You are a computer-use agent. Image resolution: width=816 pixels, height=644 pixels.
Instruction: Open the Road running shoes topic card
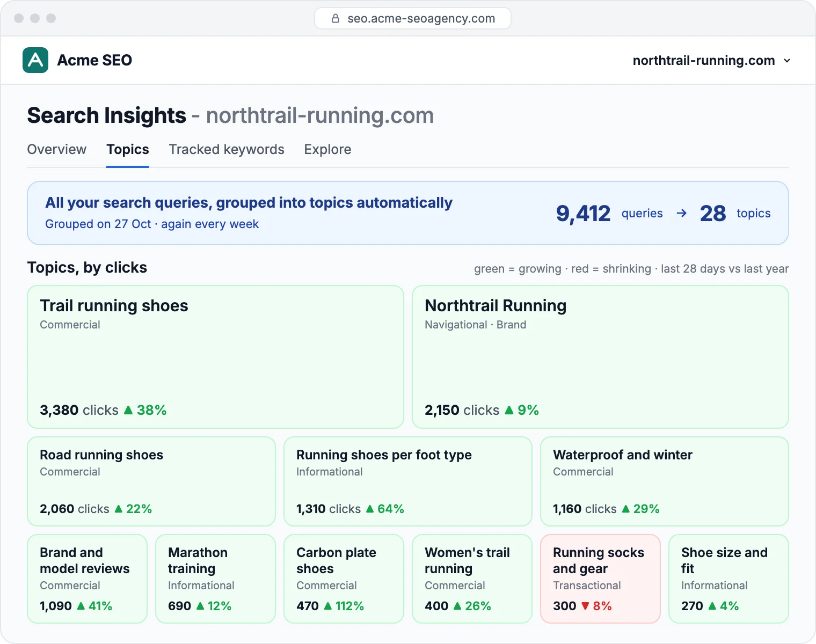coord(151,481)
